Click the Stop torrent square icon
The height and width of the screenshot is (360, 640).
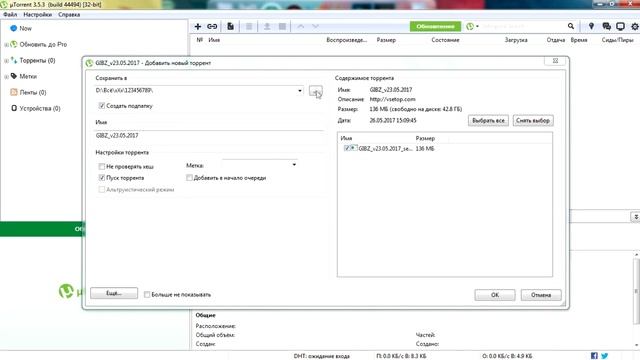(282, 27)
